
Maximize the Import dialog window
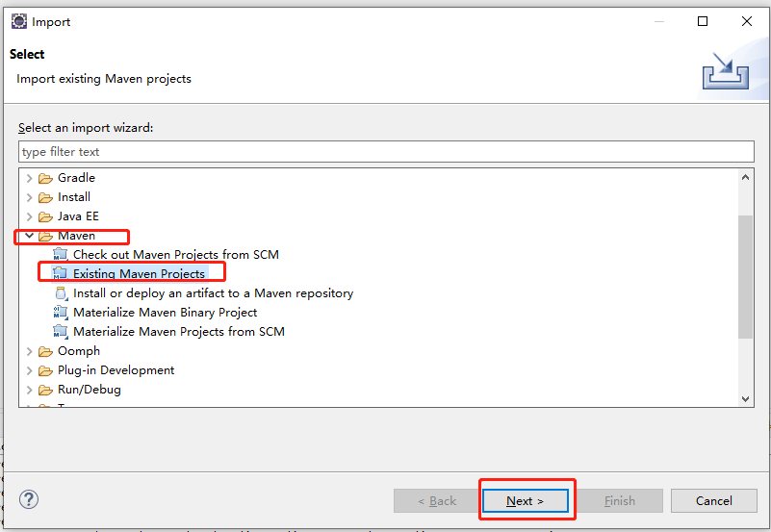pos(703,21)
